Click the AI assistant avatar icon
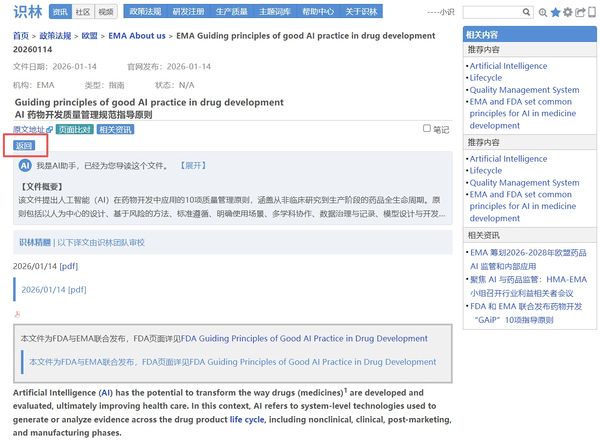 click(25, 165)
